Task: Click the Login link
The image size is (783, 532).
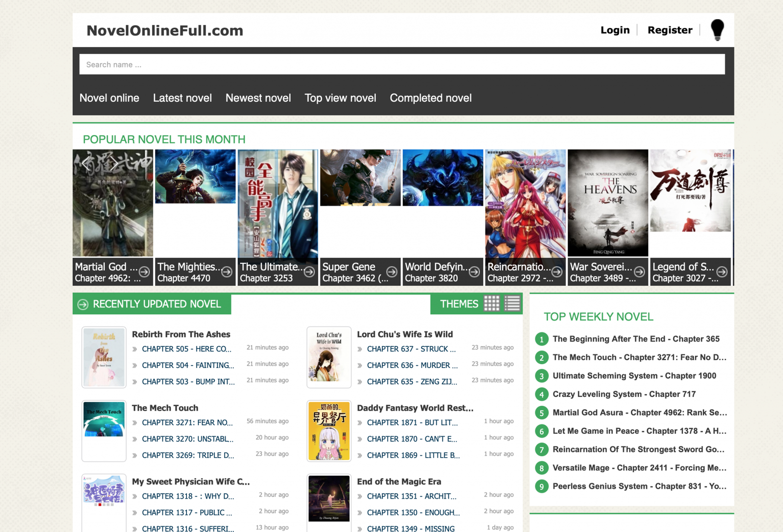Action: tap(615, 30)
